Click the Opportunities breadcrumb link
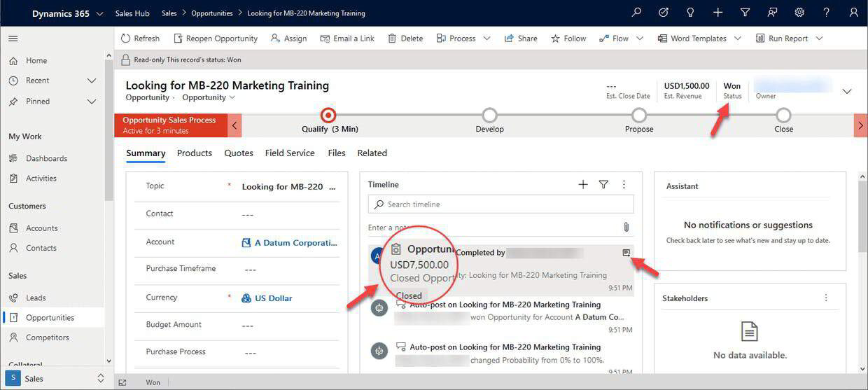The height and width of the screenshot is (390, 868). click(x=212, y=13)
